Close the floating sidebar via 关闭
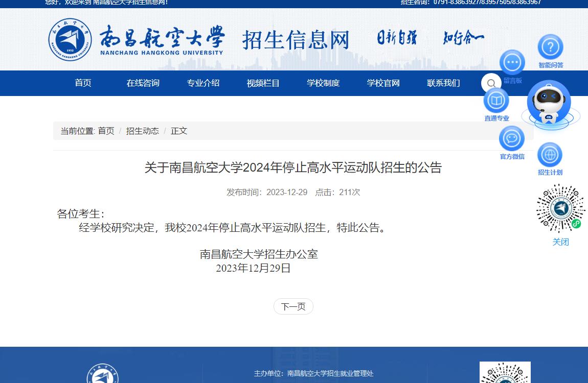Screen dimensions: 588x383 [x=560, y=242]
